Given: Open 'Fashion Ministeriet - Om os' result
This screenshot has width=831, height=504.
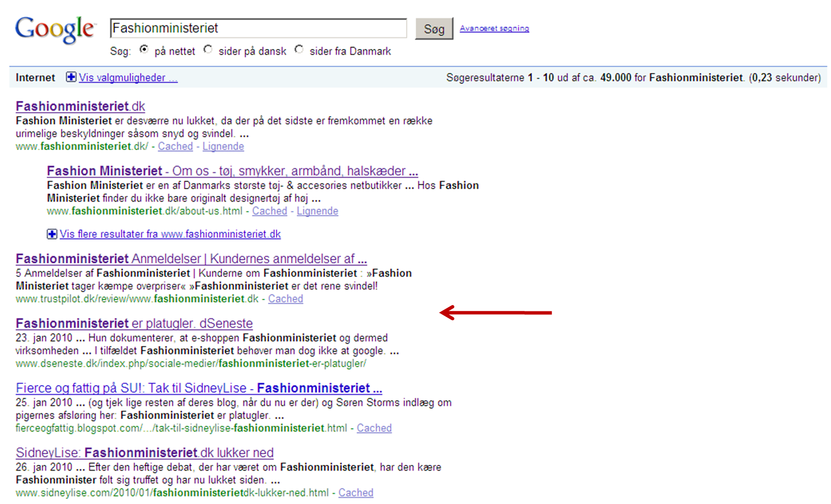Looking at the screenshot, I should (x=232, y=171).
